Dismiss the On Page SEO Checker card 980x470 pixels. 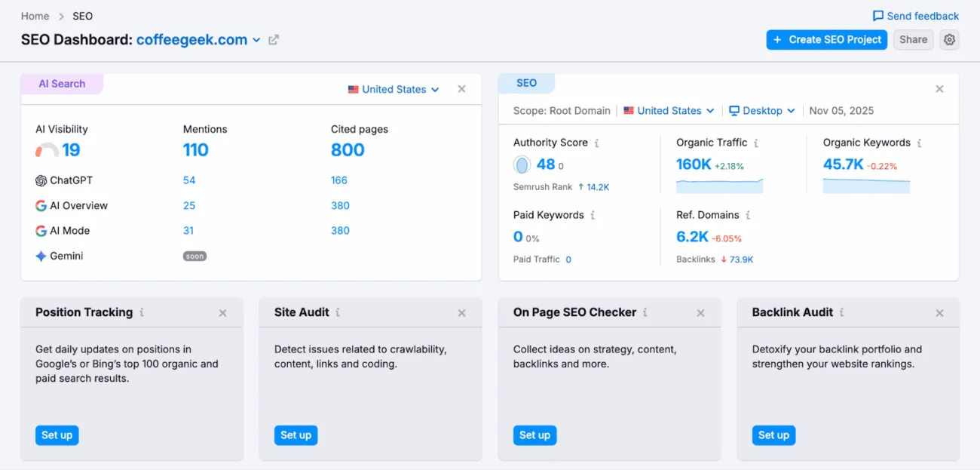coord(700,313)
